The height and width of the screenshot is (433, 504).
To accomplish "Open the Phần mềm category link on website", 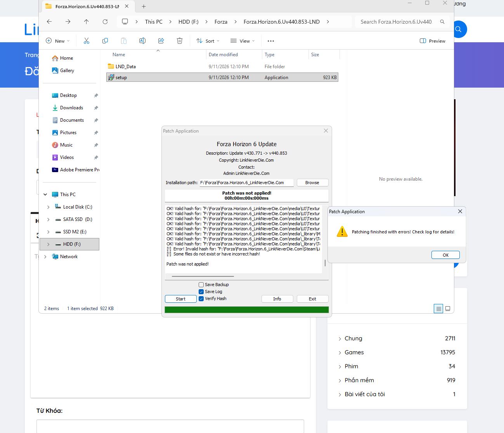I will click(x=359, y=380).
